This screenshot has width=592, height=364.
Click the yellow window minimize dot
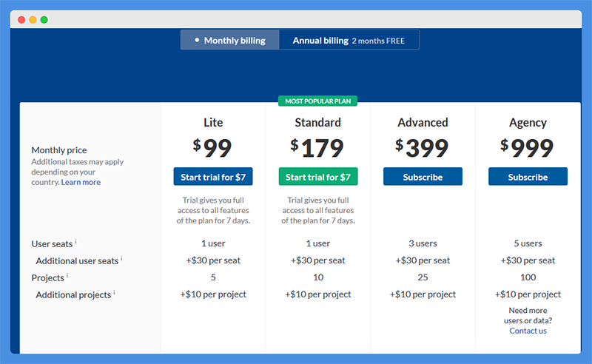33,20
